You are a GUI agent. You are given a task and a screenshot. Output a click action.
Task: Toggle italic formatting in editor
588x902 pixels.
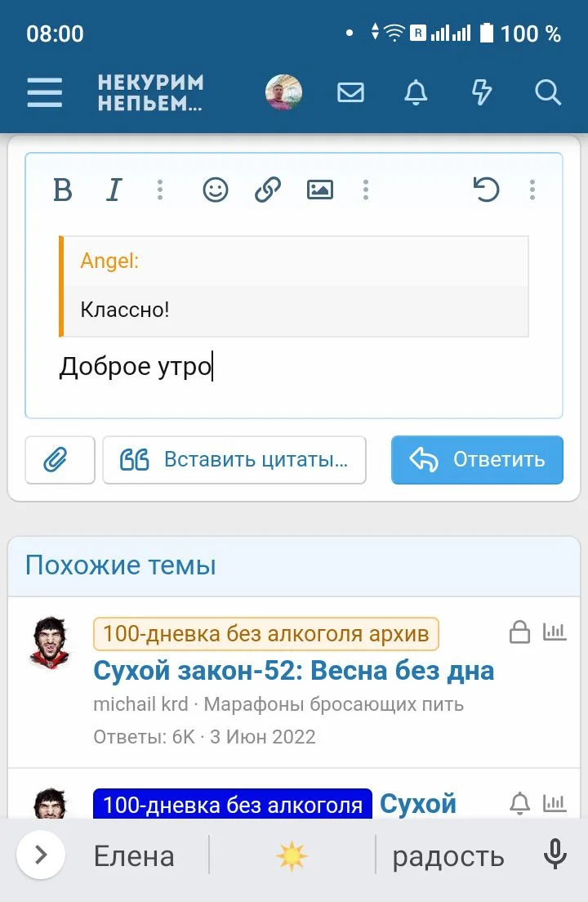(114, 190)
